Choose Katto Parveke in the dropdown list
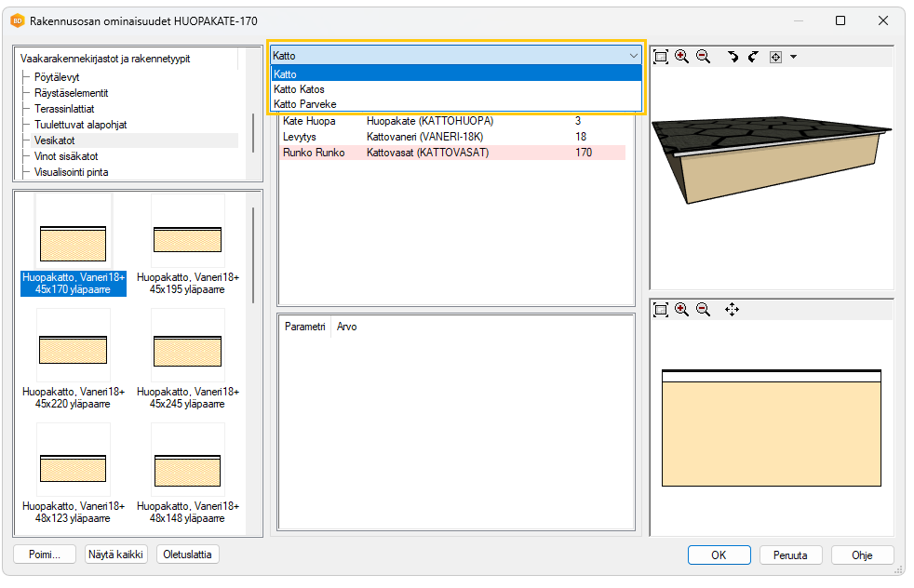Screen dimensions: 914x588 456,104
